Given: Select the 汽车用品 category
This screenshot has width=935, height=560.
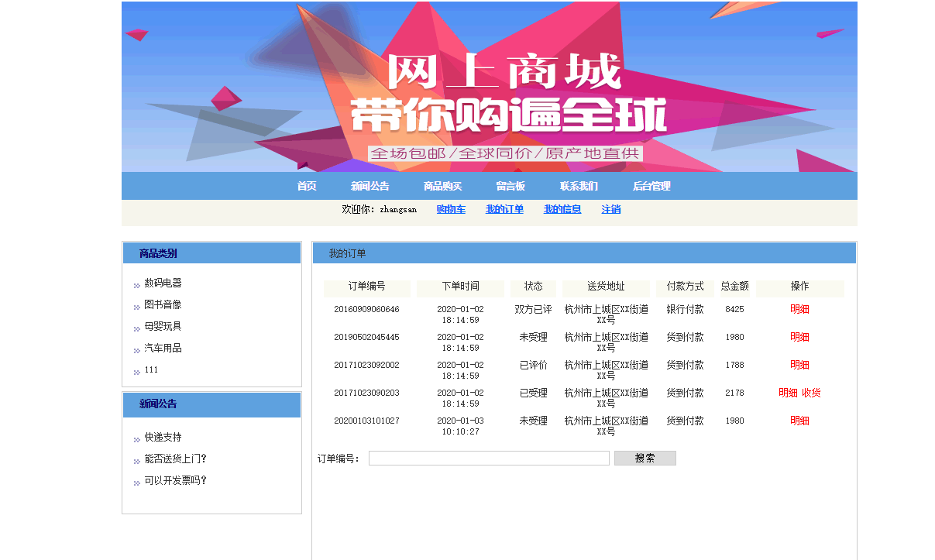Looking at the screenshot, I should tap(163, 348).
